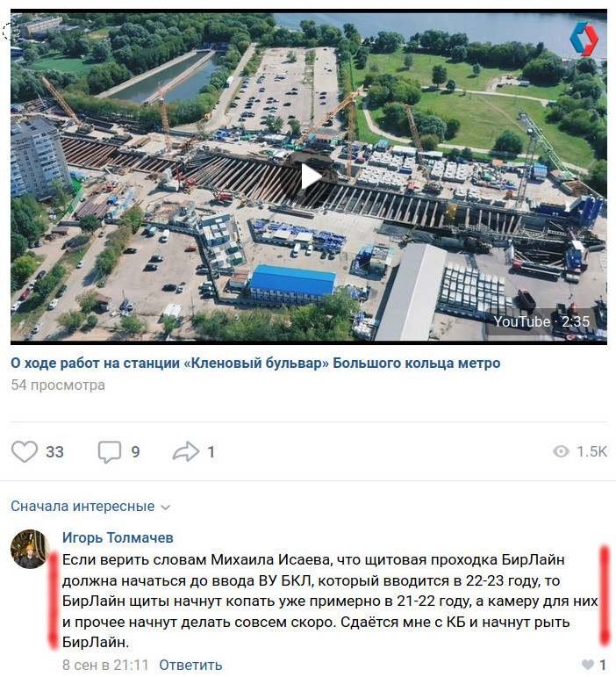Expand the Сначала интересные sort chevron

click(166, 508)
